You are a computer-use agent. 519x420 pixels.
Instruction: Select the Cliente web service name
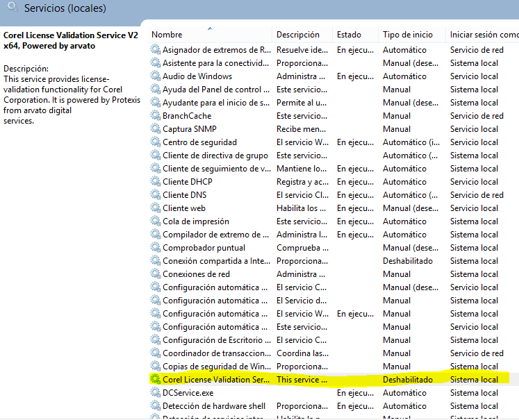click(184, 208)
